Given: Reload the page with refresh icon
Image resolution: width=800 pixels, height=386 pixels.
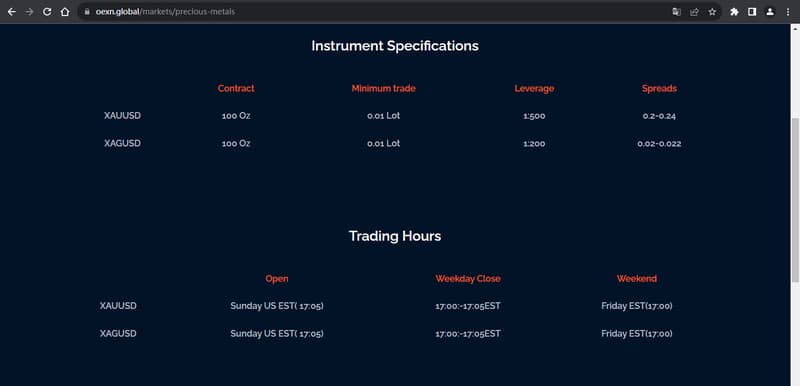Looking at the screenshot, I should pos(47,12).
